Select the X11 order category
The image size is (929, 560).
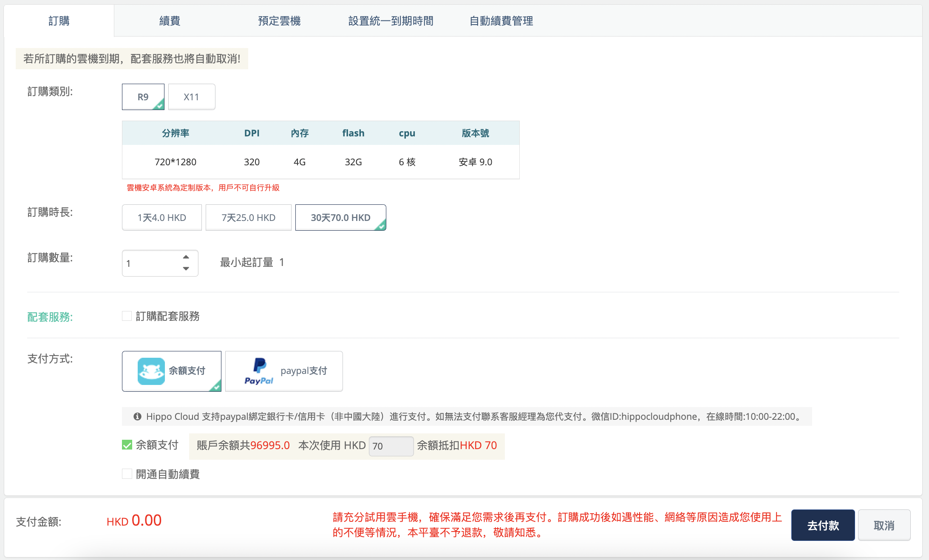(191, 97)
